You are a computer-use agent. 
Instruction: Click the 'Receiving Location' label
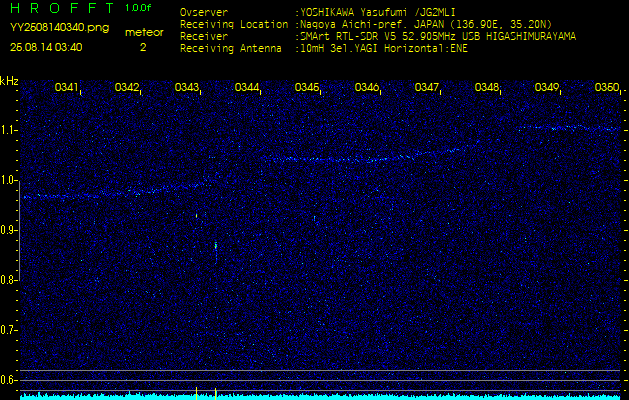coord(234,24)
